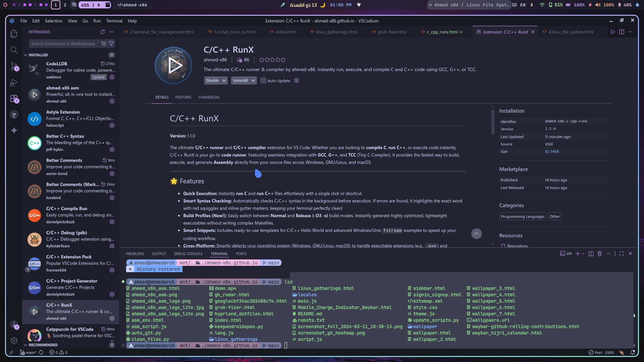Click the Programming Languages category tag
Viewport: 644px width, 362px height.
coord(523,217)
